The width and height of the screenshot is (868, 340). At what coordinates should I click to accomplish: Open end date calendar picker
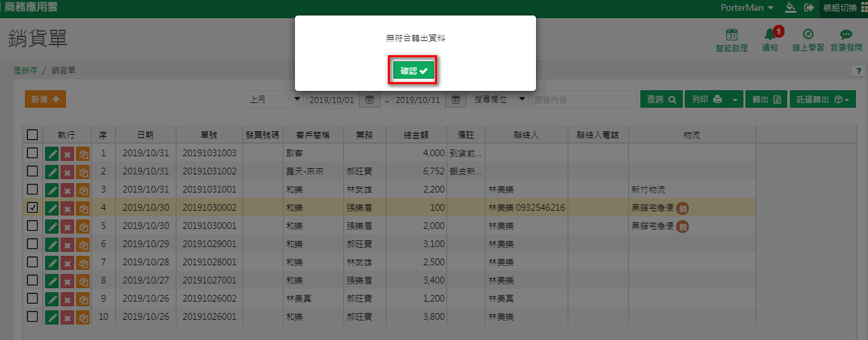coord(455,100)
